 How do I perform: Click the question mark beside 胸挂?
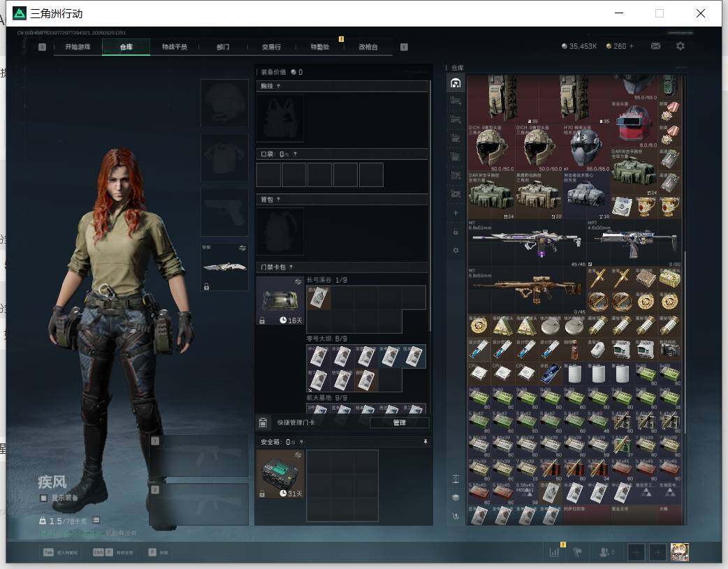[278, 87]
